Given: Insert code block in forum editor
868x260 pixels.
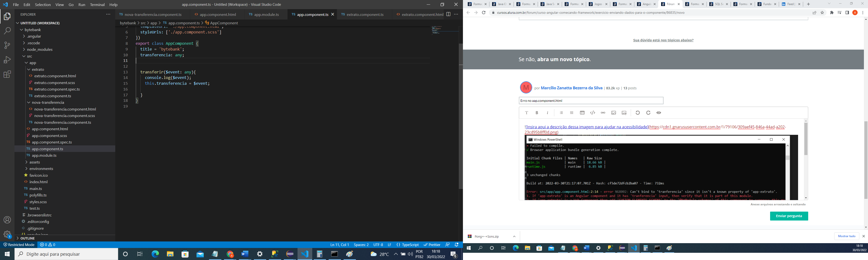Looking at the screenshot, I should click(x=593, y=113).
